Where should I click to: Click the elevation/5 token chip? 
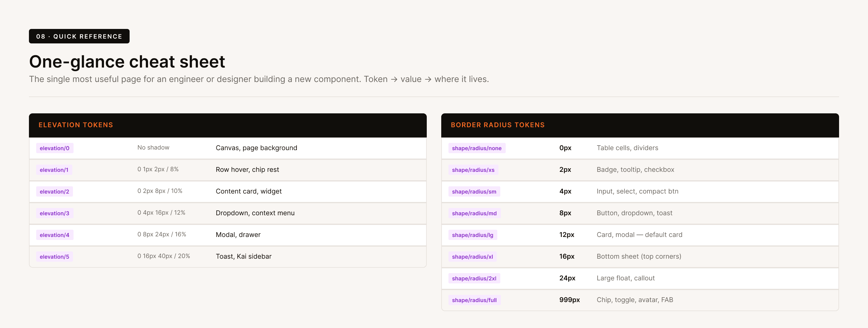coord(55,257)
